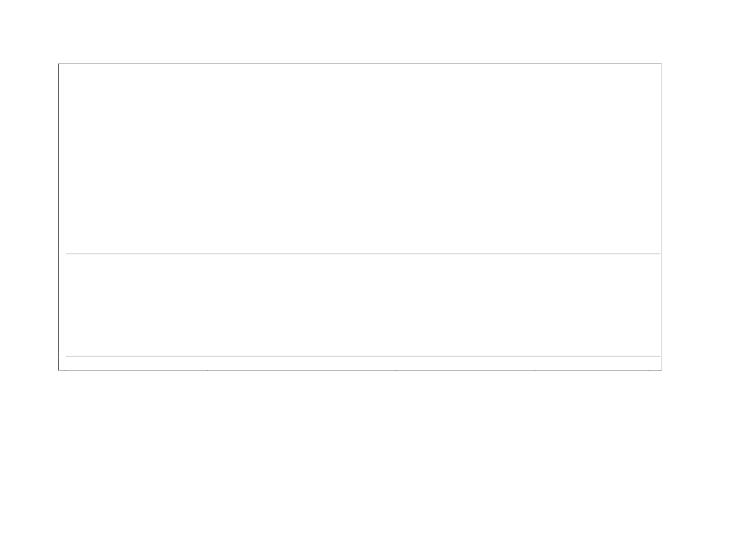The height and width of the screenshot is (535, 756).
Task: Click the bottom-right corner of the frame
Action: pyautogui.click(x=661, y=370)
